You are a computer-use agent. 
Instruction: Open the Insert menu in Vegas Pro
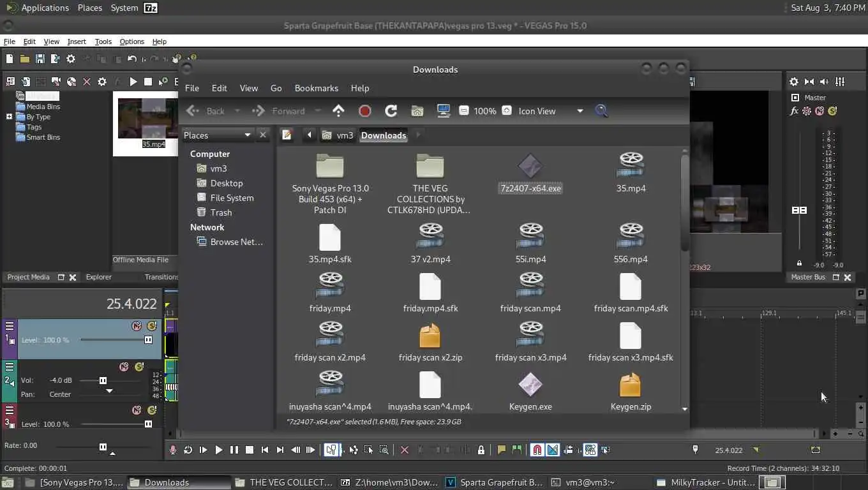point(77,41)
